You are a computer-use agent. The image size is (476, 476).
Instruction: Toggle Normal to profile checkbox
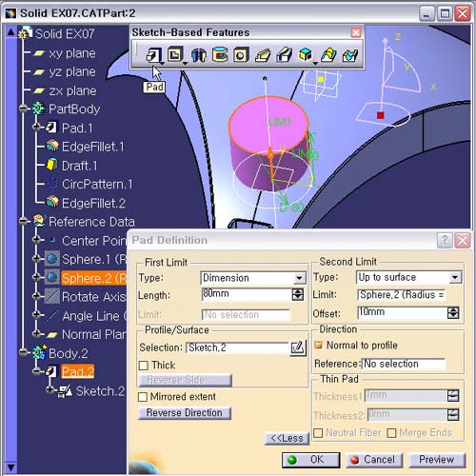[x=318, y=345]
